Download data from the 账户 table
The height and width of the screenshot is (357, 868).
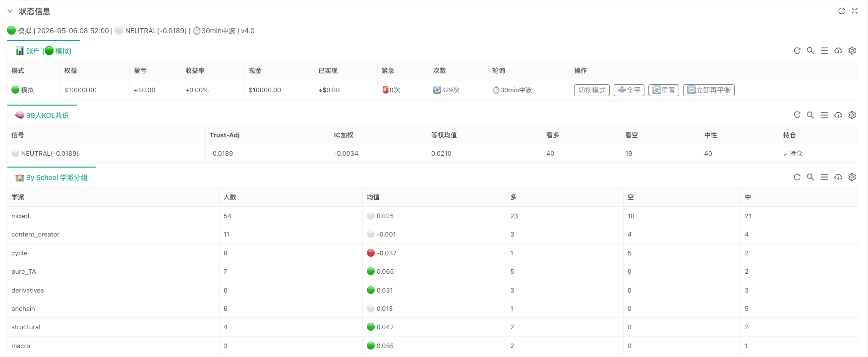(838, 51)
